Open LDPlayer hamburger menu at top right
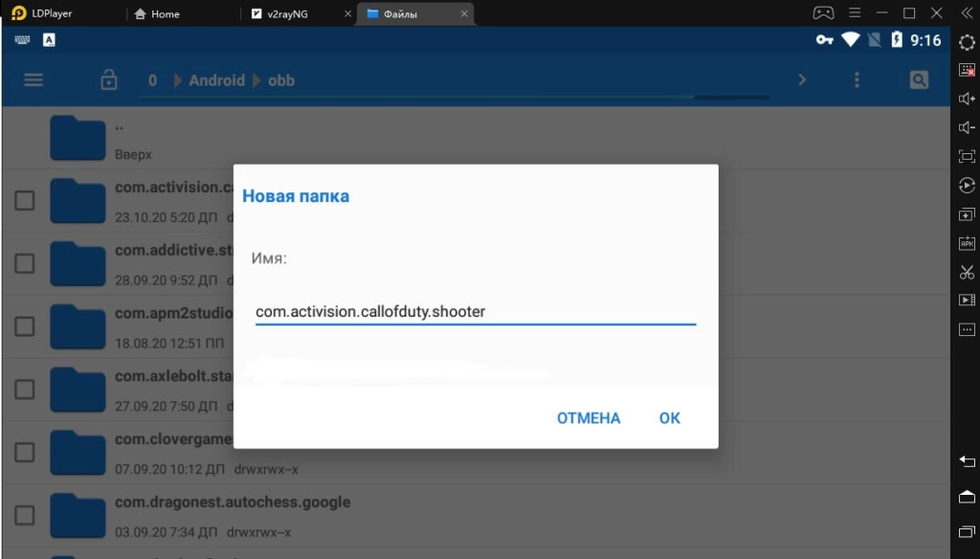 point(855,12)
